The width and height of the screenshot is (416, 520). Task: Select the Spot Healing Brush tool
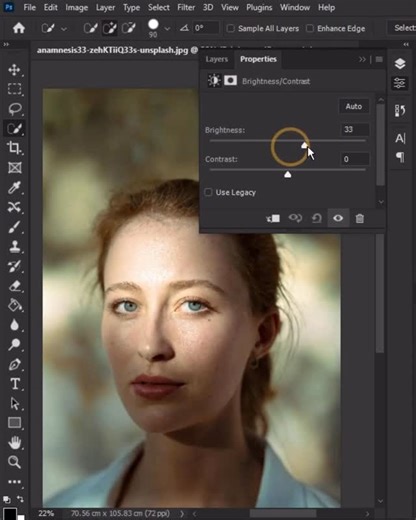click(x=14, y=207)
